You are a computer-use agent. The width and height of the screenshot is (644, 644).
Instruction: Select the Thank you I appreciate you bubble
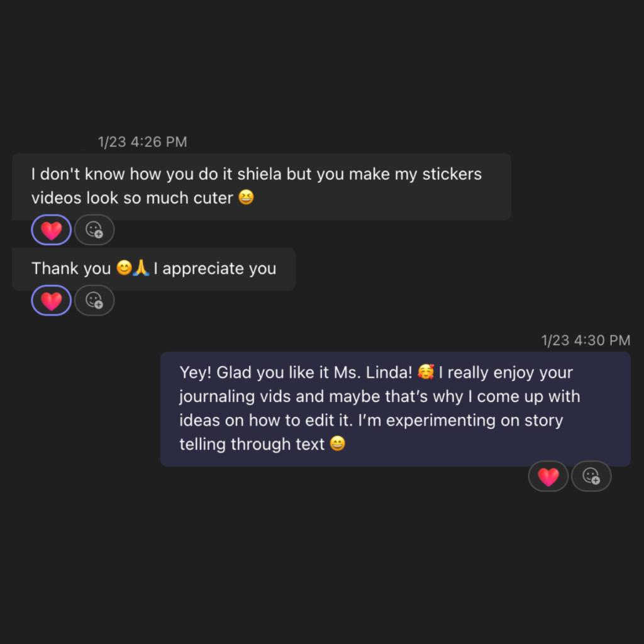point(153,269)
